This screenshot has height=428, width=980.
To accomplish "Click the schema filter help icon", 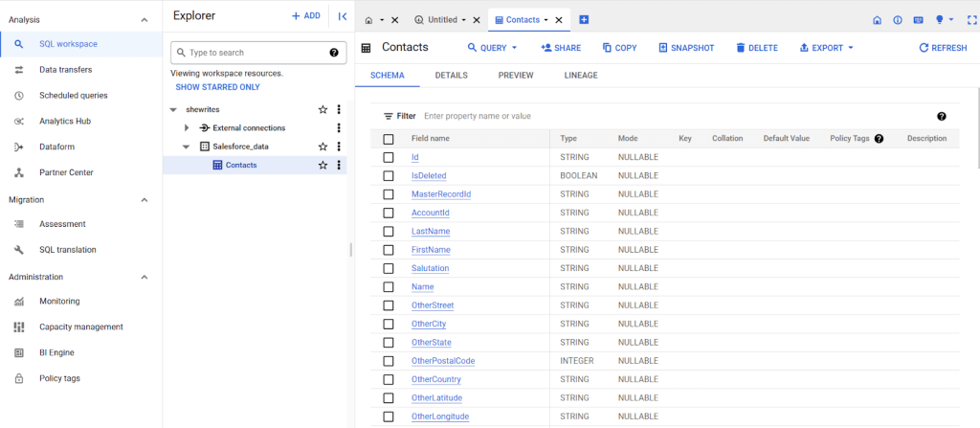I will click(942, 117).
